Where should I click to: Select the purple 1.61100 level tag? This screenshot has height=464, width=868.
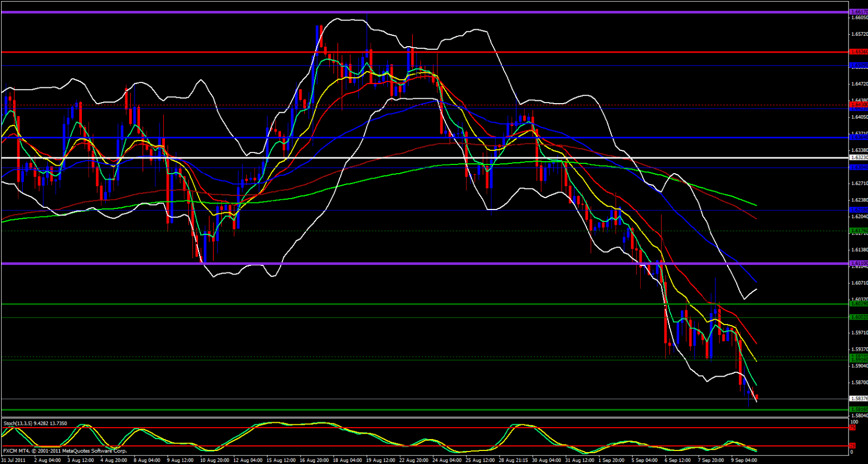click(x=858, y=263)
